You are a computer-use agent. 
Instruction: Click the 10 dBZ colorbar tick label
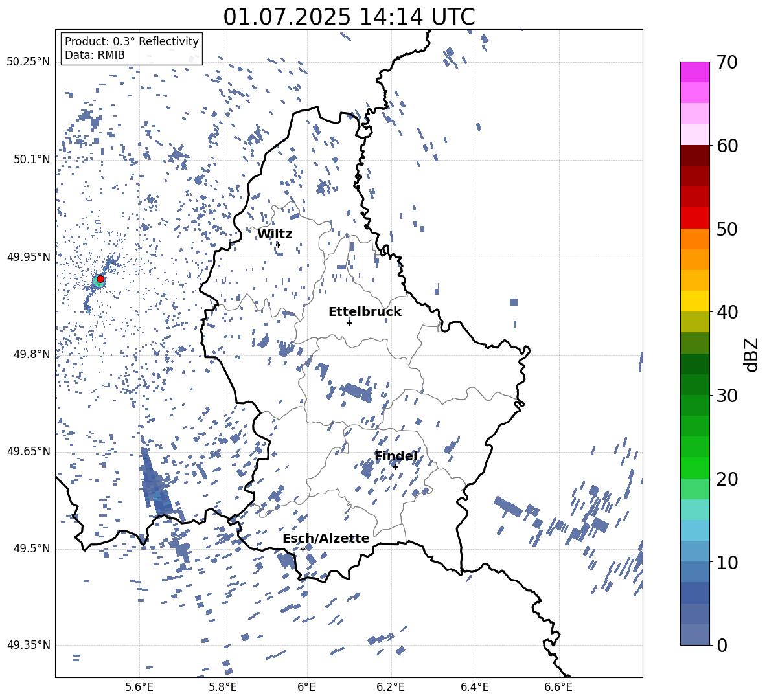tap(727, 562)
